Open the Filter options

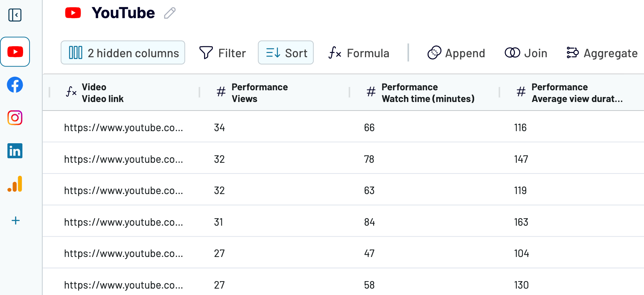pos(222,53)
